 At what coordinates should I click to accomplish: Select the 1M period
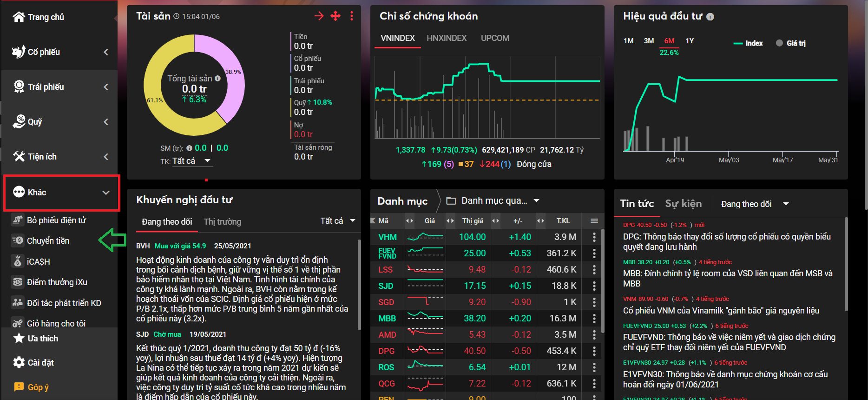coord(629,41)
